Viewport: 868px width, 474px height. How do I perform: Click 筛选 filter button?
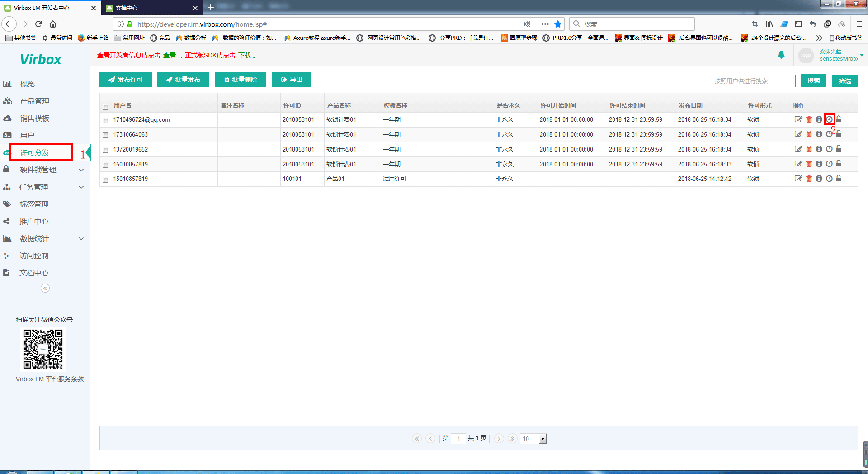(x=845, y=81)
